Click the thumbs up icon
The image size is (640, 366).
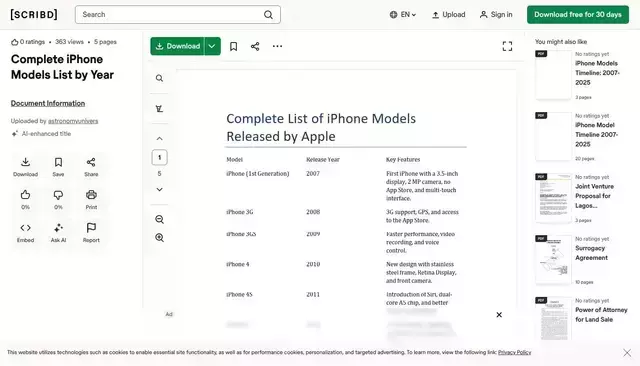point(25,195)
